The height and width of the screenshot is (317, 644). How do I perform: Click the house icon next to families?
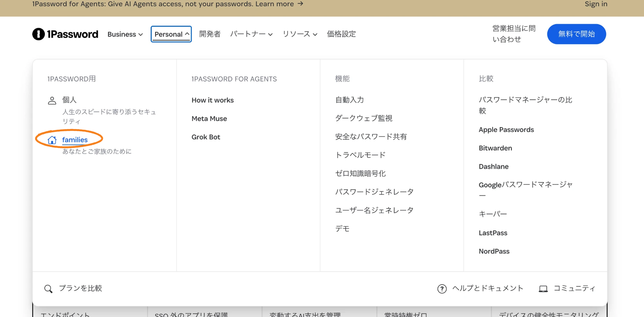tap(52, 140)
